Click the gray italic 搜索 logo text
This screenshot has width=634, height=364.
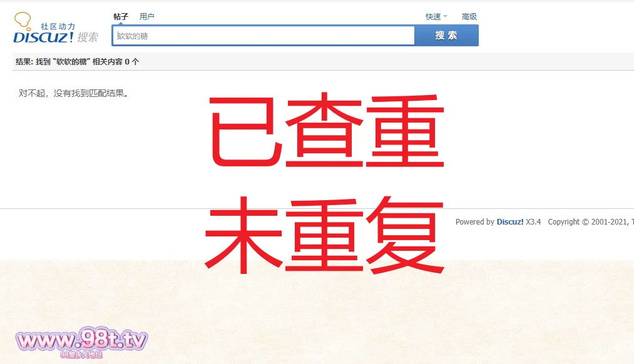click(x=88, y=38)
